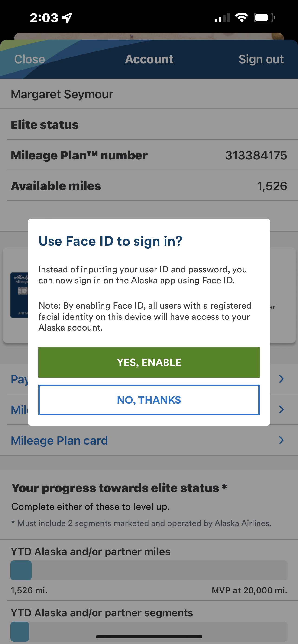Image resolution: width=298 pixels, height=644 pixels.
Task: Expand the Mileage Plan card chevron
Action: click(282, 440)
